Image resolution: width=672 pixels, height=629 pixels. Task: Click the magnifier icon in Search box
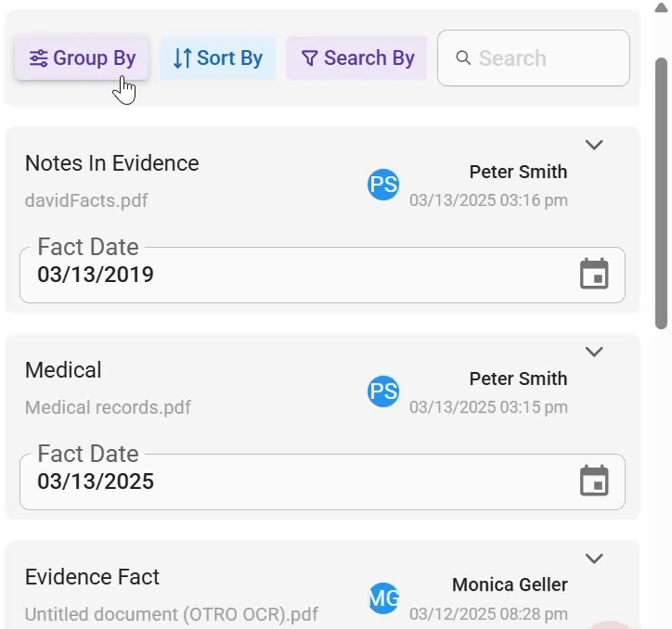463,58
